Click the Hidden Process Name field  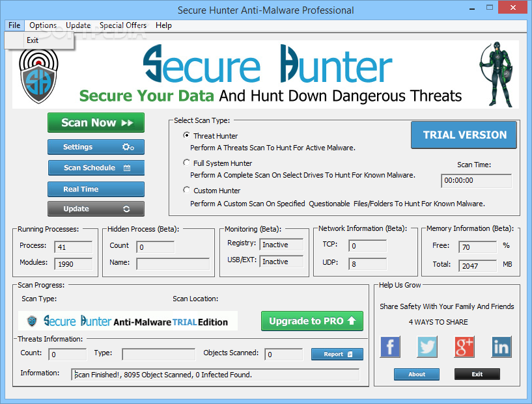pyautogui.click(x=173, y=264)
